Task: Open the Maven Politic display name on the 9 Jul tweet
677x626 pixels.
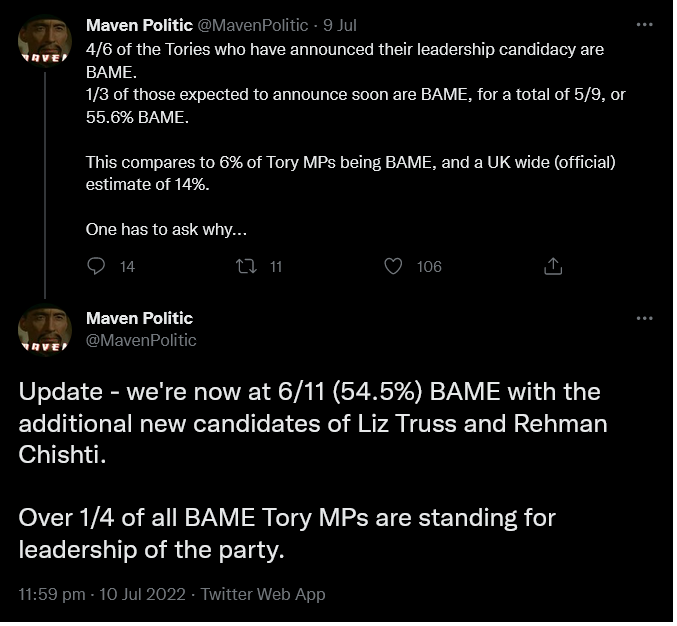Action: point(140,25)
